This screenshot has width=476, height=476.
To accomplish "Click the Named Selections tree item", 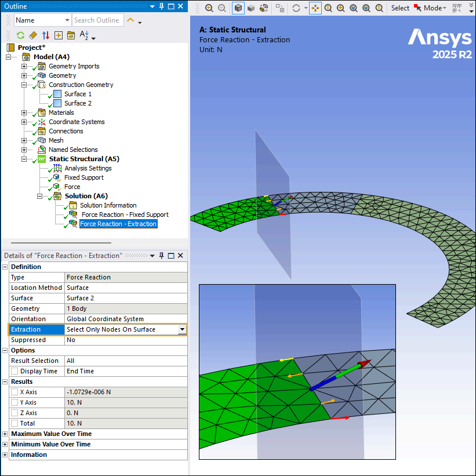I will pos(73,150).
